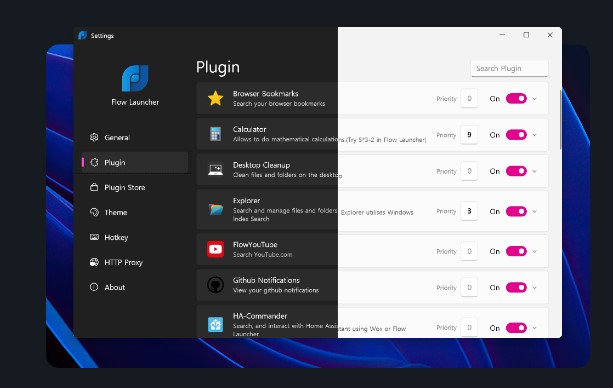613x388 pixels.
Task: Expand Github Notifications chevron
Action: (534, 287)
